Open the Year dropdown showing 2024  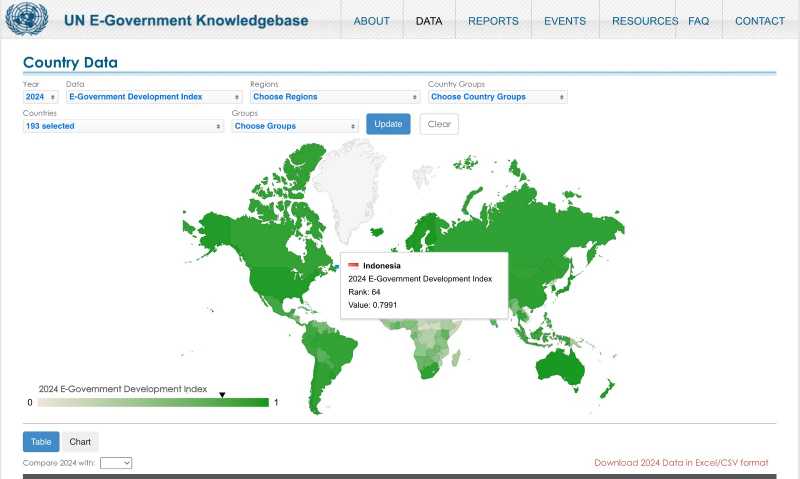[x=40, y=97]
